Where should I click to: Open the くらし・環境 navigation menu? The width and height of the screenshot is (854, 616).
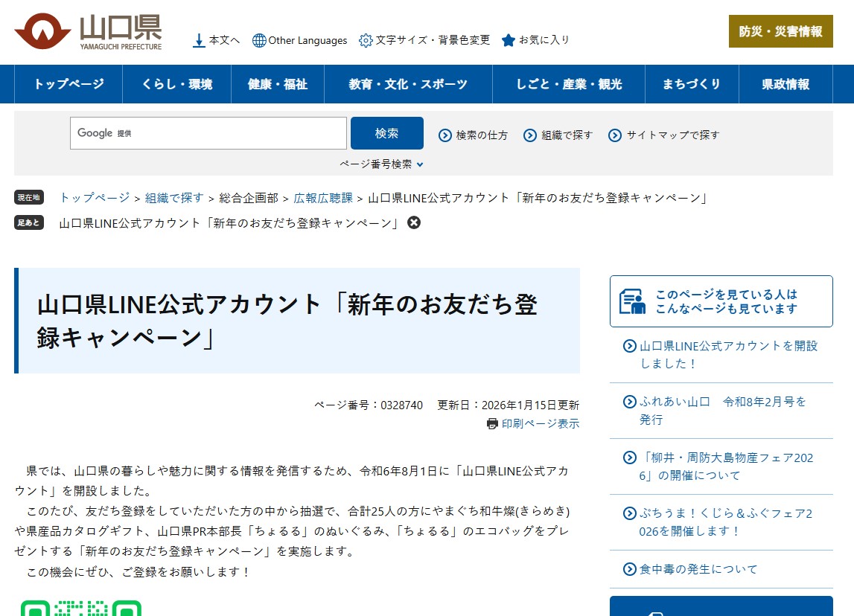pyautogui.click(x=176, y=84)
